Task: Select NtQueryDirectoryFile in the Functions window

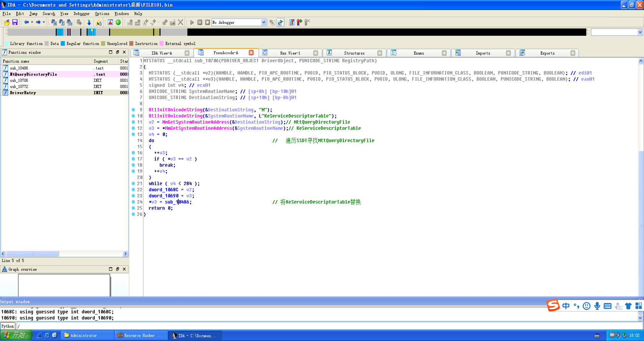Action: click(65, 74)
